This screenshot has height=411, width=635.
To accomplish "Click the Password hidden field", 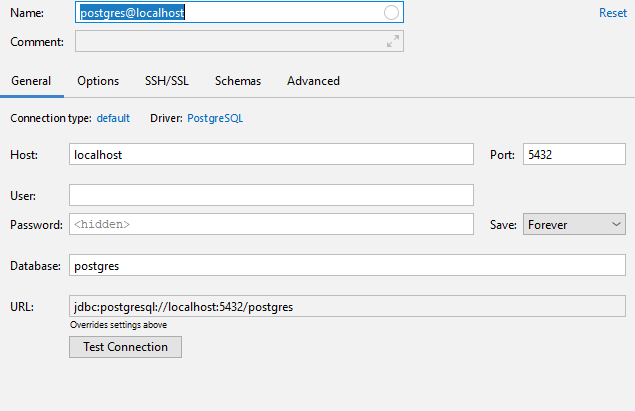I will pyautogui.click(x=271, y=224).
